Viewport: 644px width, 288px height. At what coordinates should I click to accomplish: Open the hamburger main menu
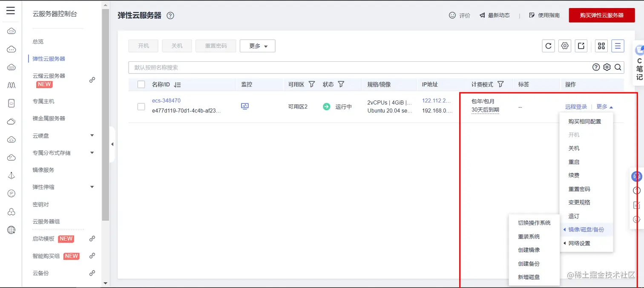(x=11, y=11)
